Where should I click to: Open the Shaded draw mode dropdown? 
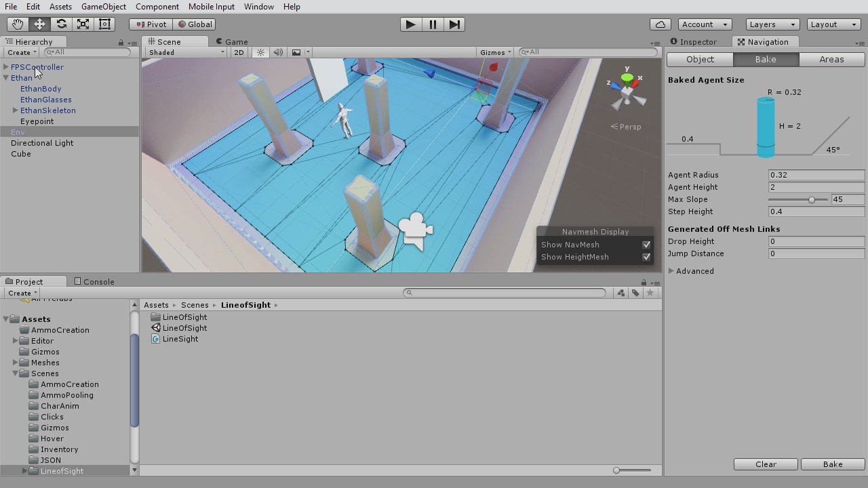(x=186, y=52)
